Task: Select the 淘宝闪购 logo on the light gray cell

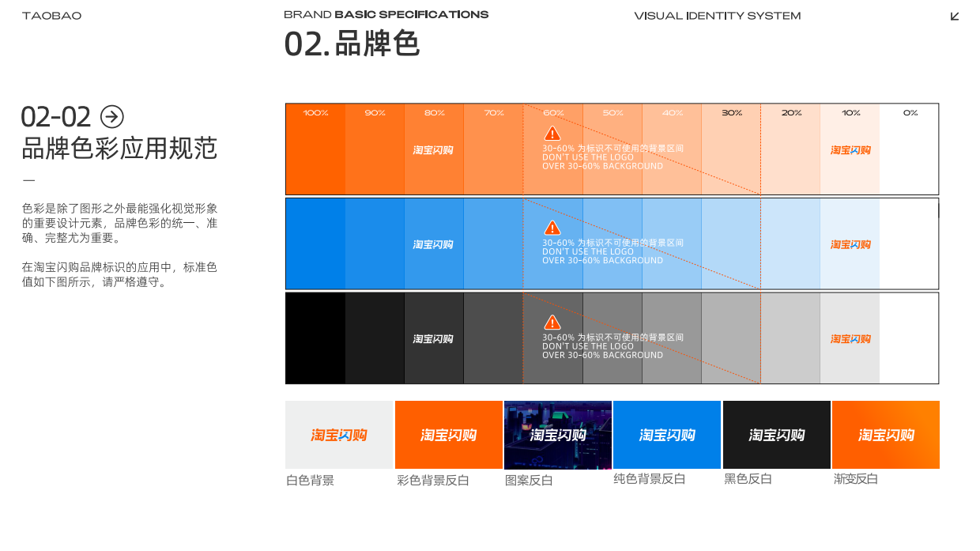Action: 850,339
